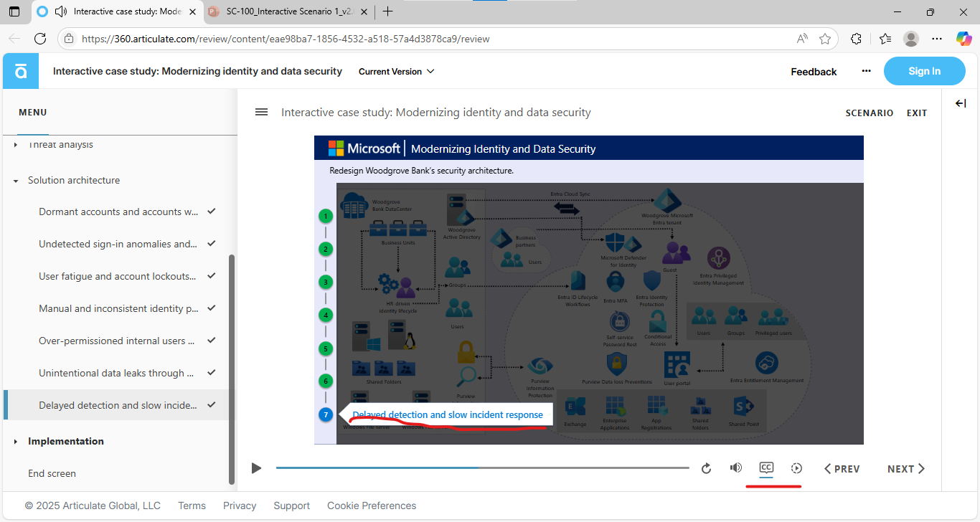The image size is (980, 522).
Task: Replay the current slide
Action: (x=706, y=468)
